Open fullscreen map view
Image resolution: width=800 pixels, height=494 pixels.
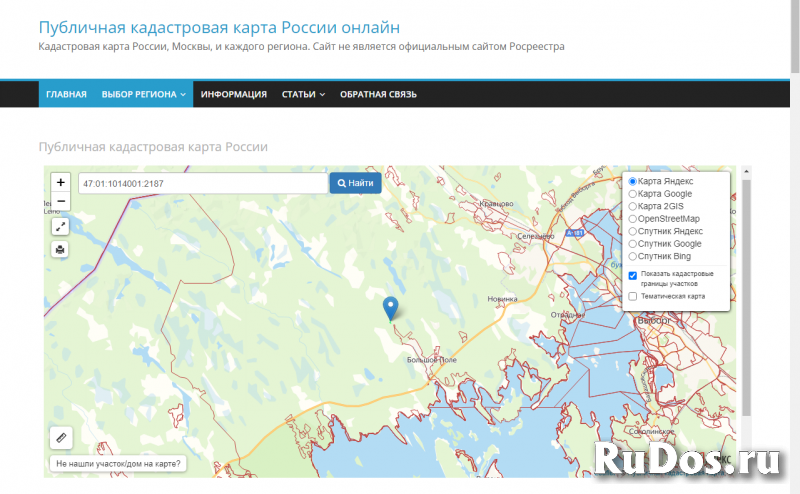60,226
